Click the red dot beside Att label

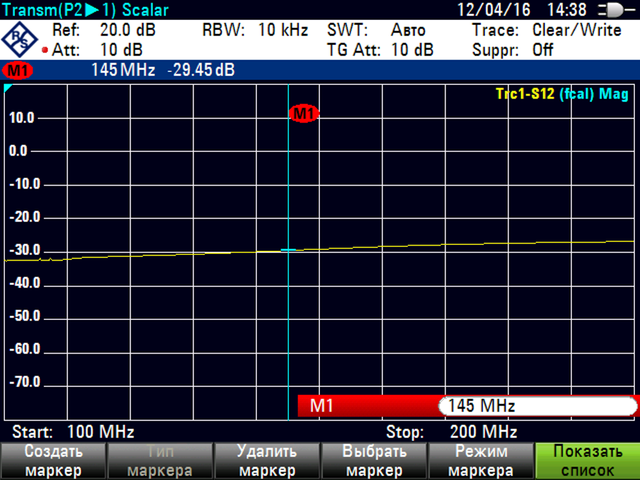pyautogui.click(x=45, y=50)
